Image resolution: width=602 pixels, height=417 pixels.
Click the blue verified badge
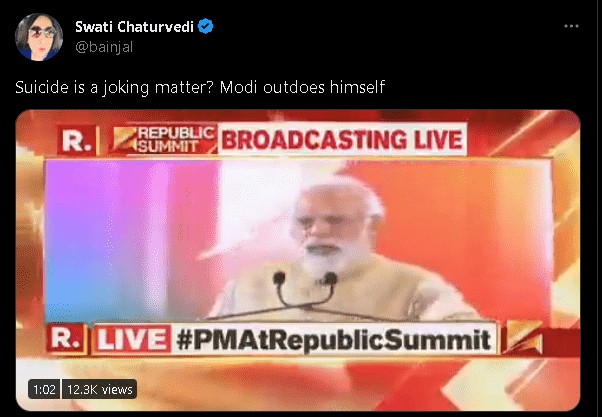coord(205,26)
